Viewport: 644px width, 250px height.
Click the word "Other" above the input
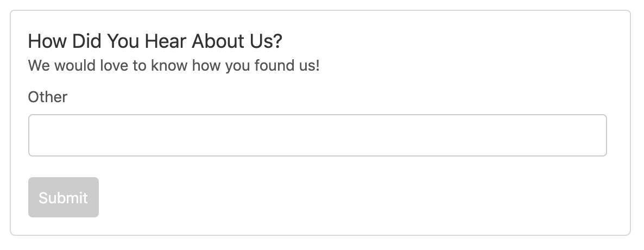(48, 97)
